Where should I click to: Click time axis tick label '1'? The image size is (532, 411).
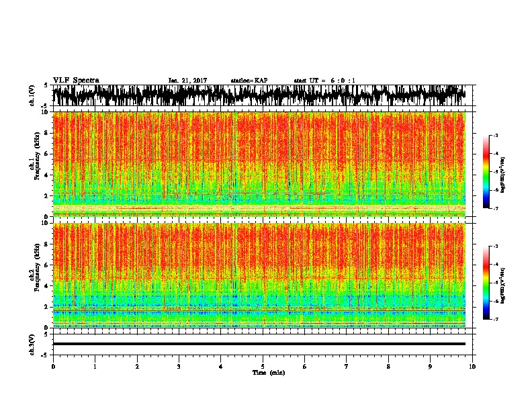tap(95, 366)
